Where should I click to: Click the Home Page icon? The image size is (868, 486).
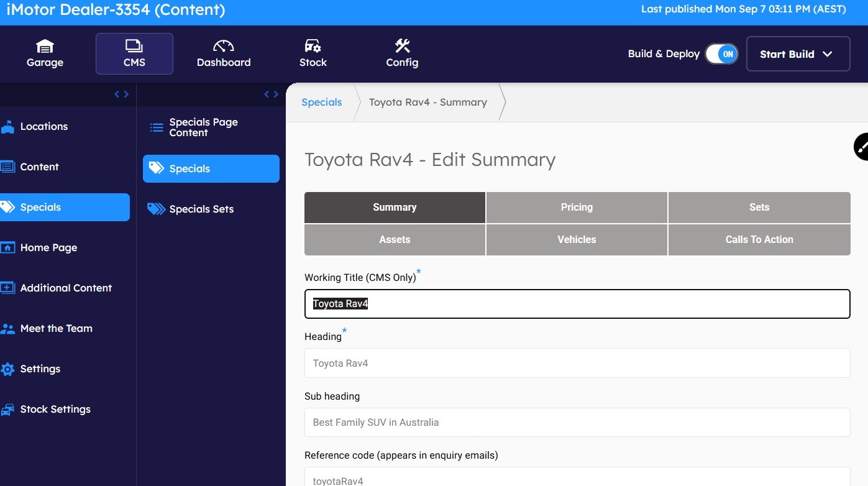(x=7, y=247)
